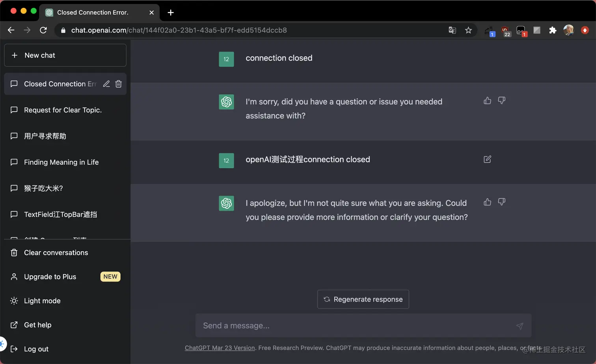This screenshot has width=596, height=364.
Task: Open the Closed Connection Err conversation
Action: [x=65, y=84]
